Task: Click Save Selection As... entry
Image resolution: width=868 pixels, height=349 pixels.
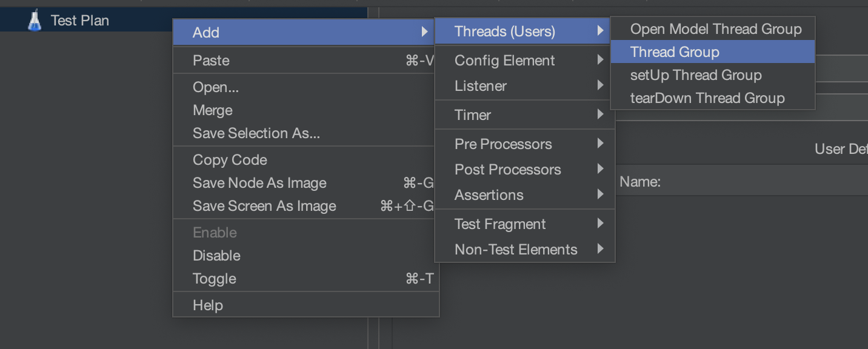Action: [256, 133]
